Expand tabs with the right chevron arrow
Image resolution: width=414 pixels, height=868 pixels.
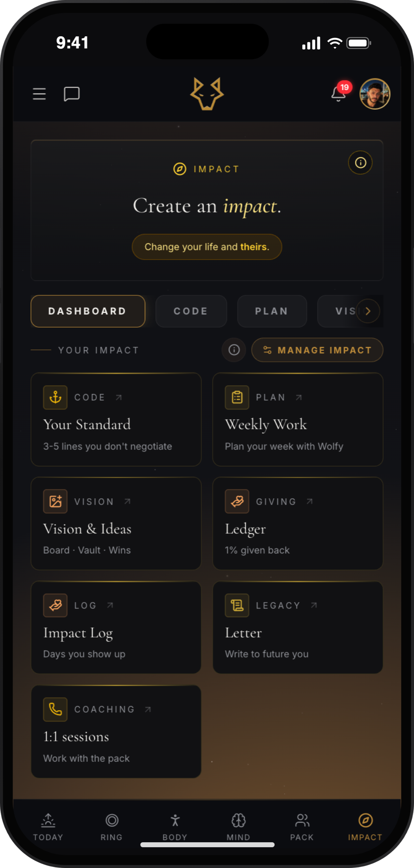(368, 311)
